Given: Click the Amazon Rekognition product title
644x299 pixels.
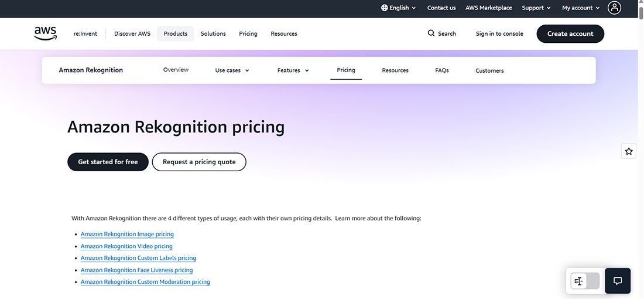Looking at the screenshot, I should 91,70.
